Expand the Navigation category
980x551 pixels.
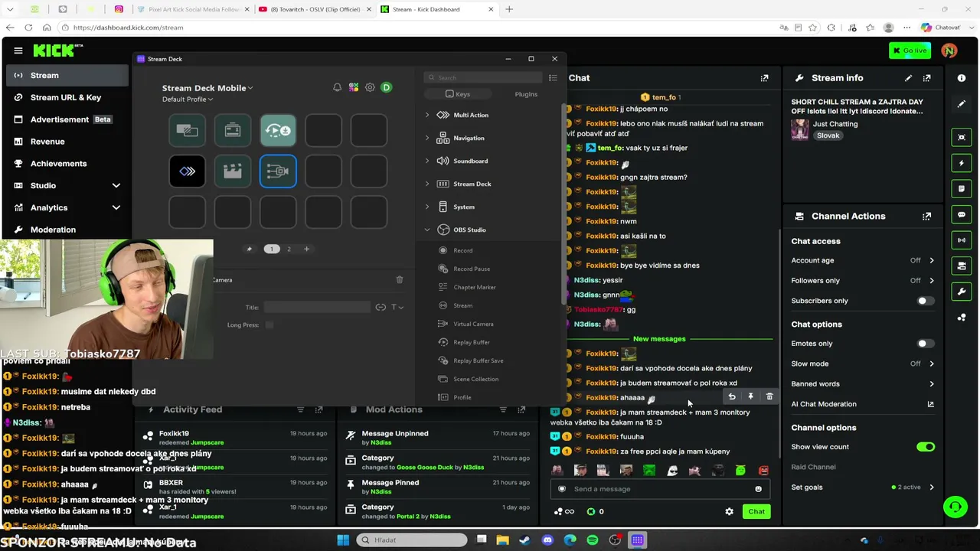click(x=427, y=138)
